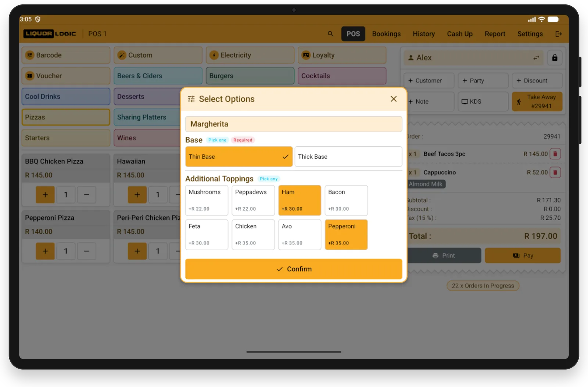This screenshot has width=588, height=387.
Task: Click the Print button
Action: coord(444,255)
